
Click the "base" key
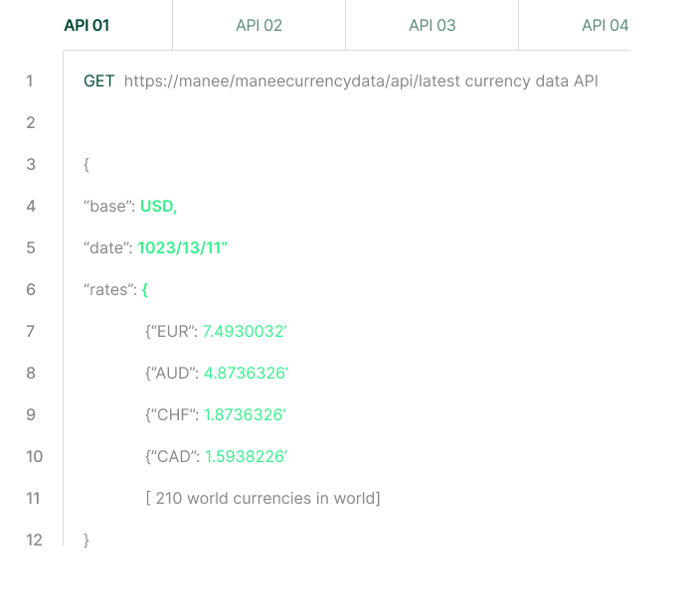pyautogui.click(x=108, y=207)
